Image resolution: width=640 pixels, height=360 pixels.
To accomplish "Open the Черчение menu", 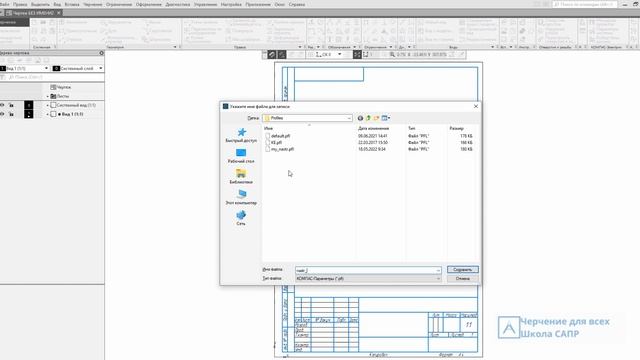I will pos(93,4).
